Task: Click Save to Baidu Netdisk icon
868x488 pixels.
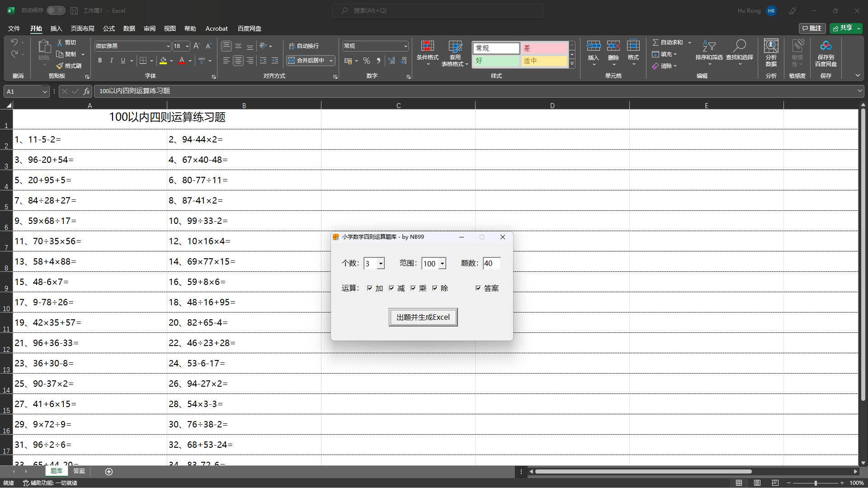Action: (x=826, y=47)
